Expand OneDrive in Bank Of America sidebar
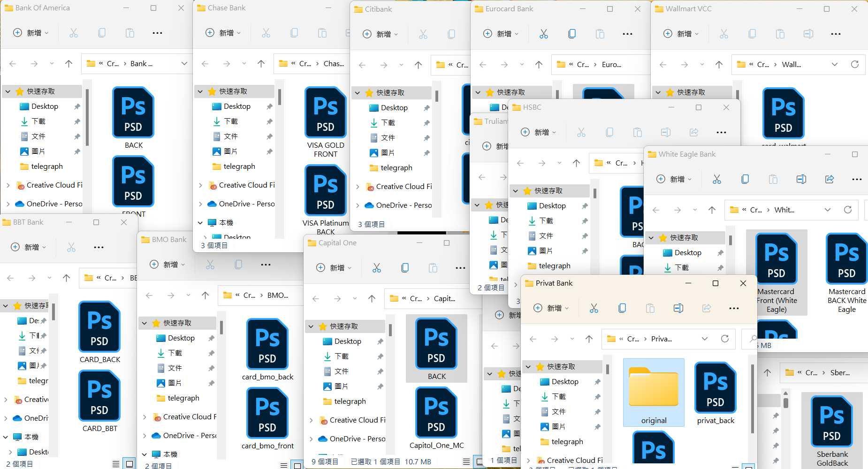This screenshot has width=868, height=469. 8,204
